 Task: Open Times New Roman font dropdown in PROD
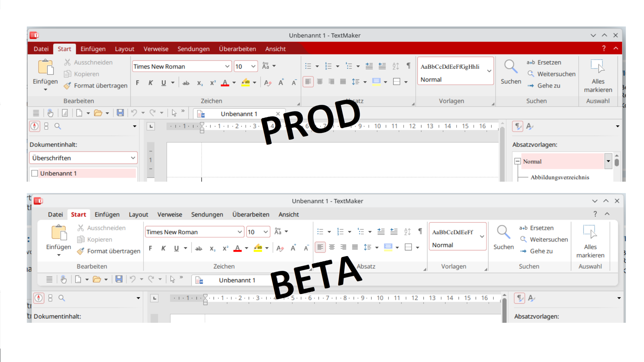point(227,66)
